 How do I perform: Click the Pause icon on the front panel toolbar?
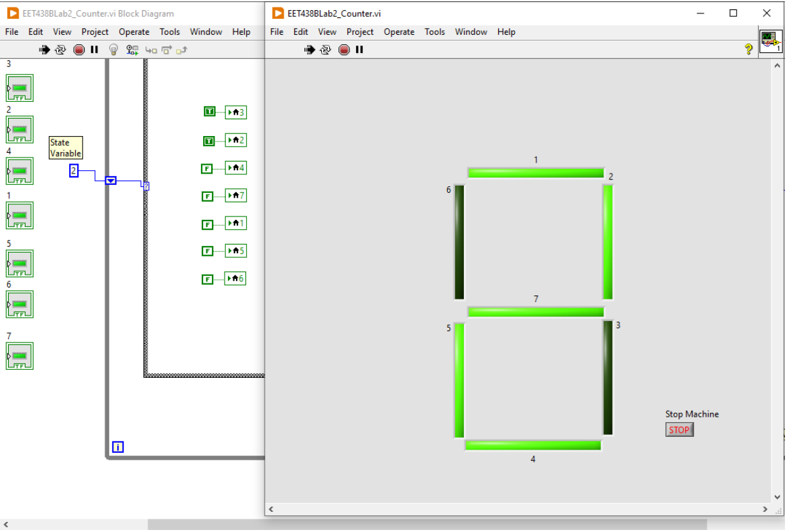(359, 49)
